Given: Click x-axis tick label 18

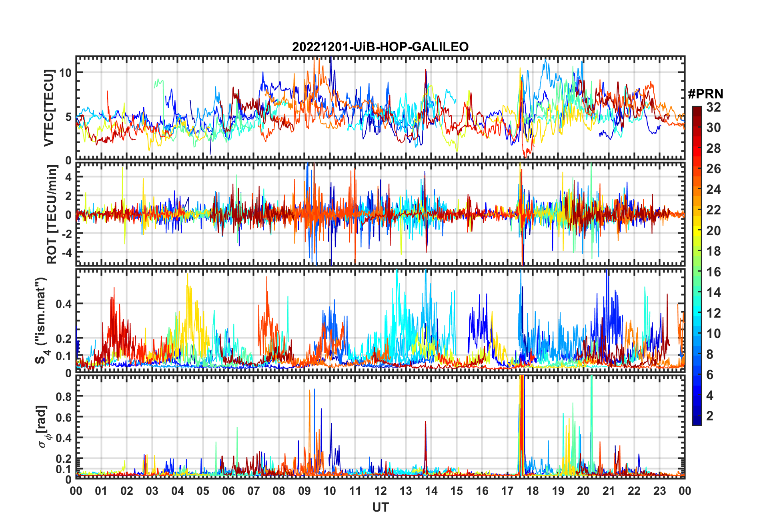Looking at the screenshot, I should coord(533,491).
